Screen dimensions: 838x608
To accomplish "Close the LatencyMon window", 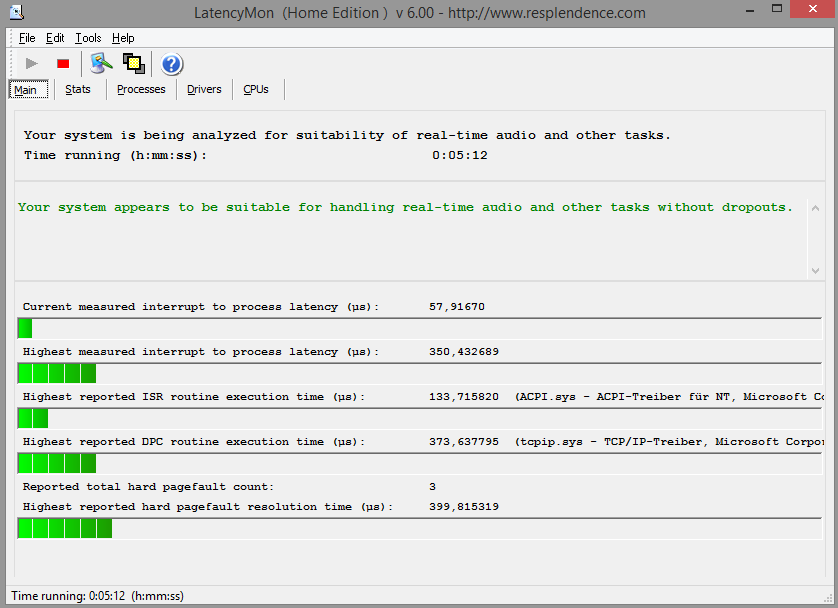I will point(813,9).
